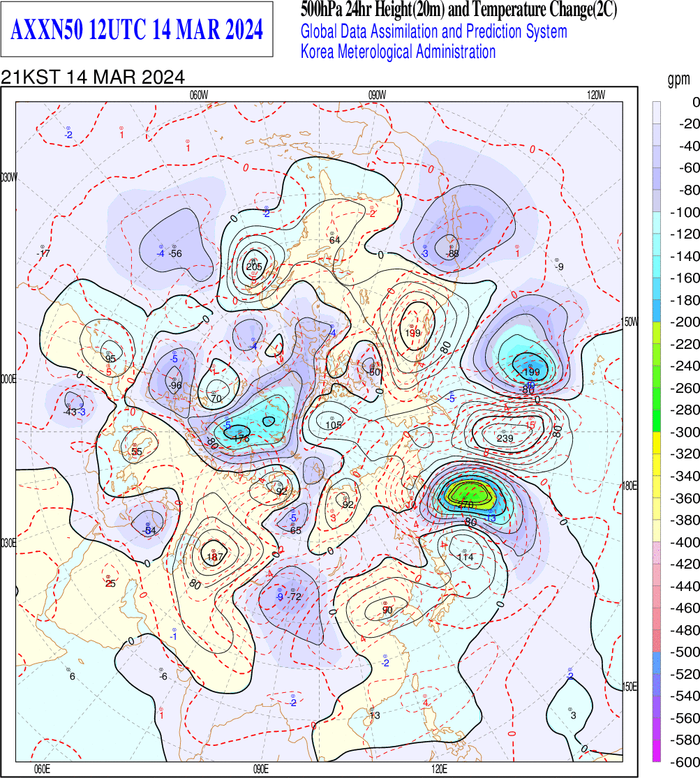Click the heading '500hPa 24hr Height(20m) and Temperature Change(2C)'
Viewport: 700px width, 778px height.
[x=459, y=10]
